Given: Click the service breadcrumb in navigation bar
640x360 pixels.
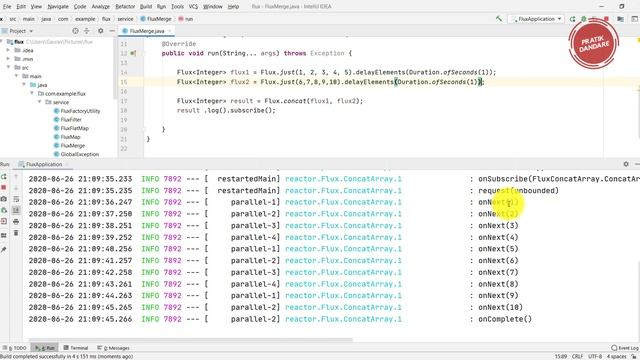Looking at the screenshot, I should point(125,19).
